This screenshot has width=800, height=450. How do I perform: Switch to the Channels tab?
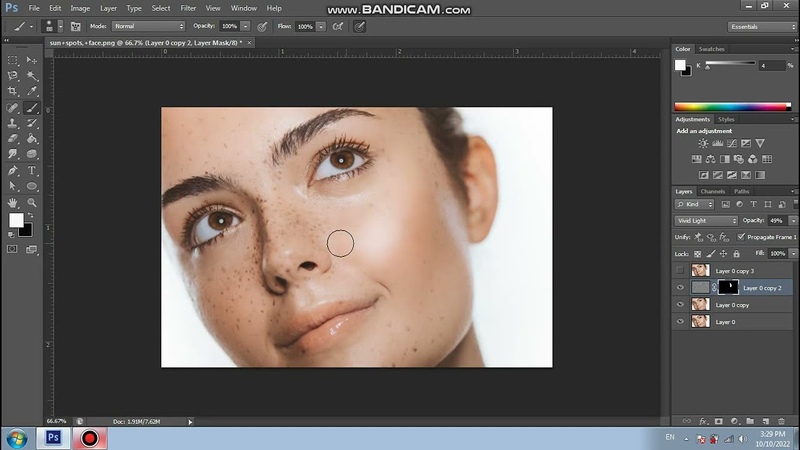[x=712, y=191]
